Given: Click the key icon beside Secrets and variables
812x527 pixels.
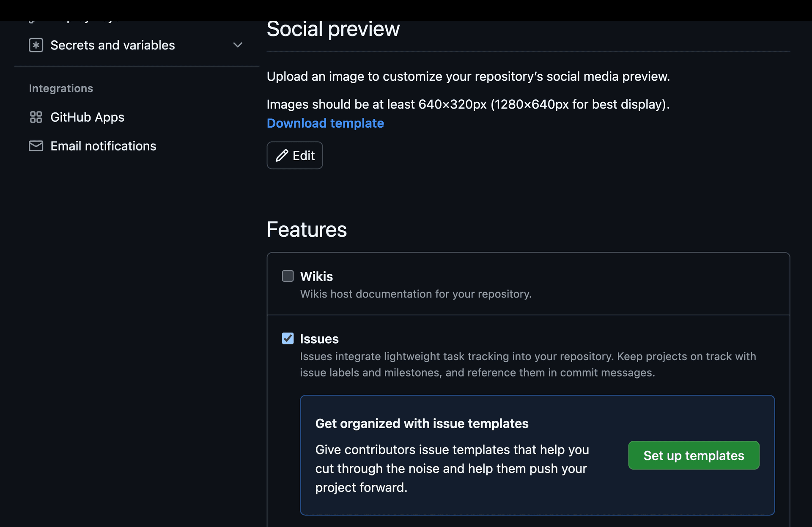Looking at the screenshot, I should 36,45.
